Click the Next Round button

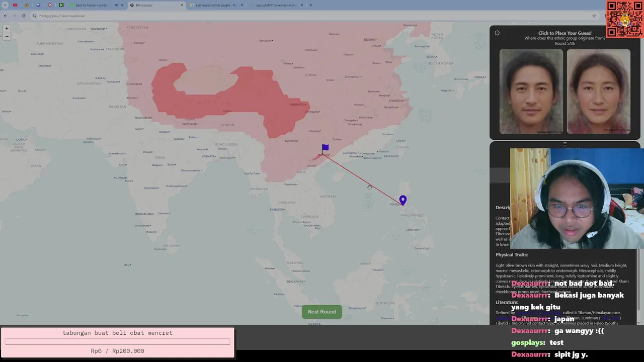click(x=322, y=312)
